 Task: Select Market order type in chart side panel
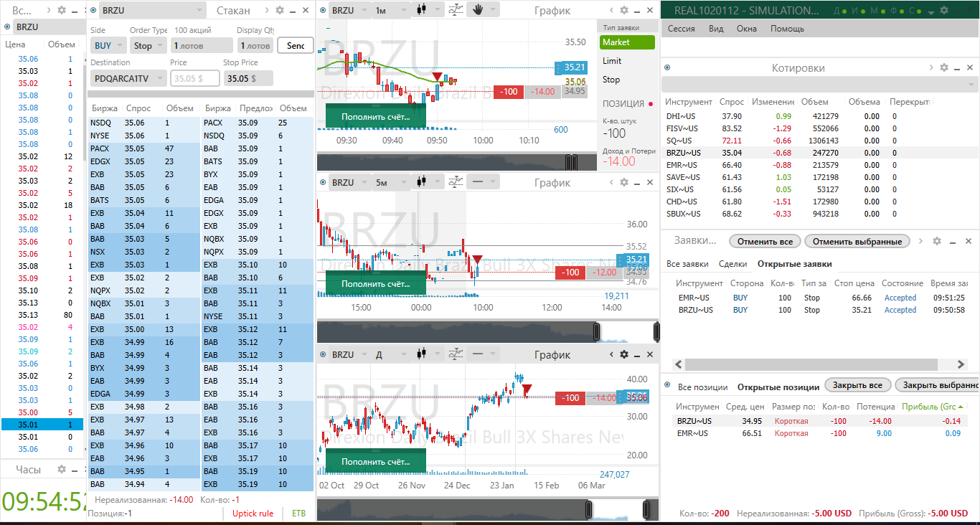pos(627,42)
